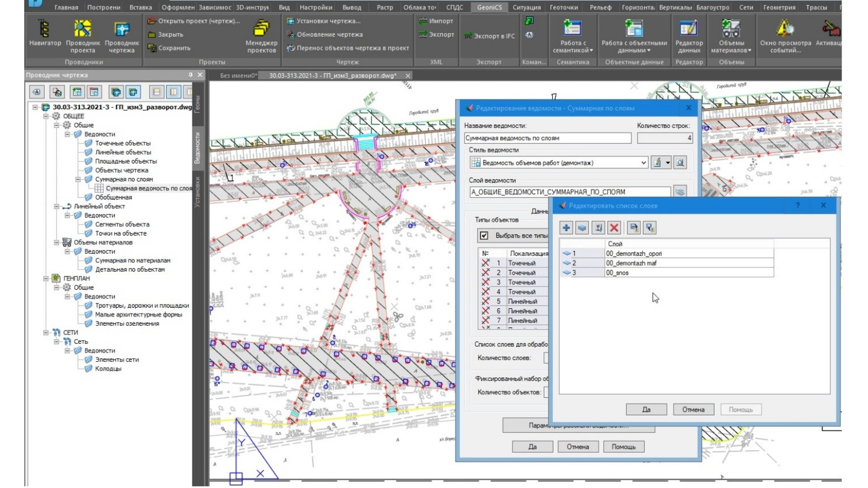Toggle the red X mark on row 5 Линейный
Screen dimensions: 868x488
pyautogui.click(x=485, y=301)
